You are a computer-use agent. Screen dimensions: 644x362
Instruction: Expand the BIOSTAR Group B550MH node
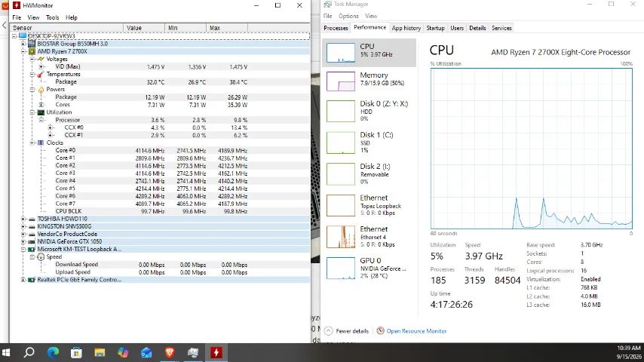click(23, 44)
